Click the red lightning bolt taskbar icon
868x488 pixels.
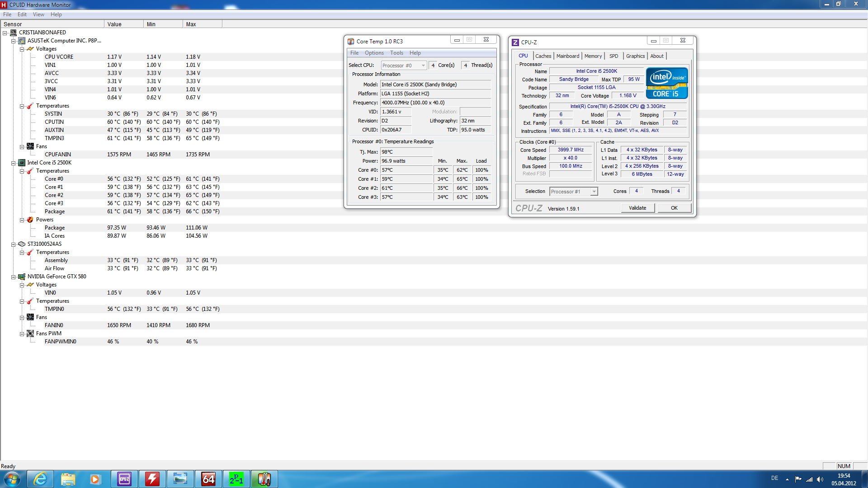[x=152, y=479]
